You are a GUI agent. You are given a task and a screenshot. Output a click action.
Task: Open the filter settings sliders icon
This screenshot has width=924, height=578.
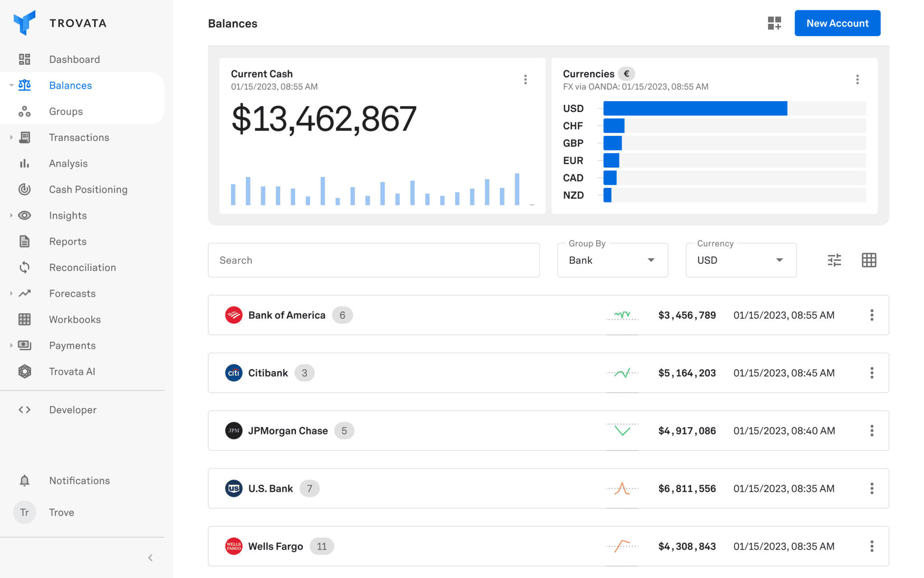click(834, 260)
